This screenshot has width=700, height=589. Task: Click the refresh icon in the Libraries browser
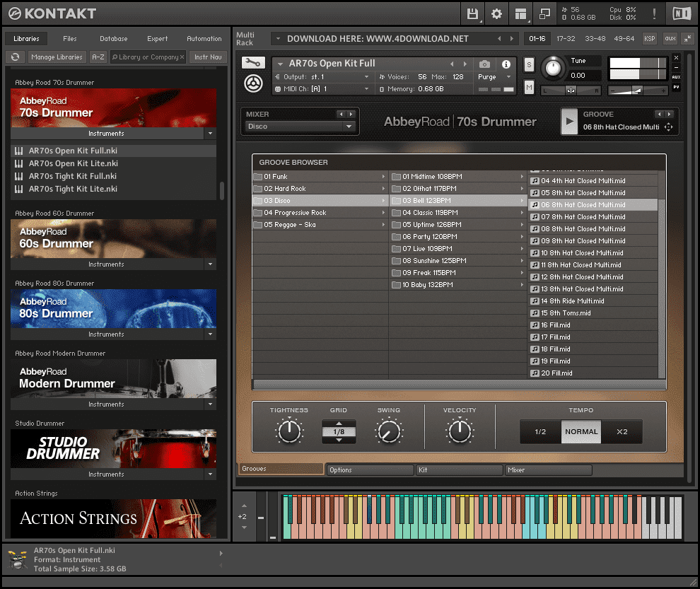(16, 56)
